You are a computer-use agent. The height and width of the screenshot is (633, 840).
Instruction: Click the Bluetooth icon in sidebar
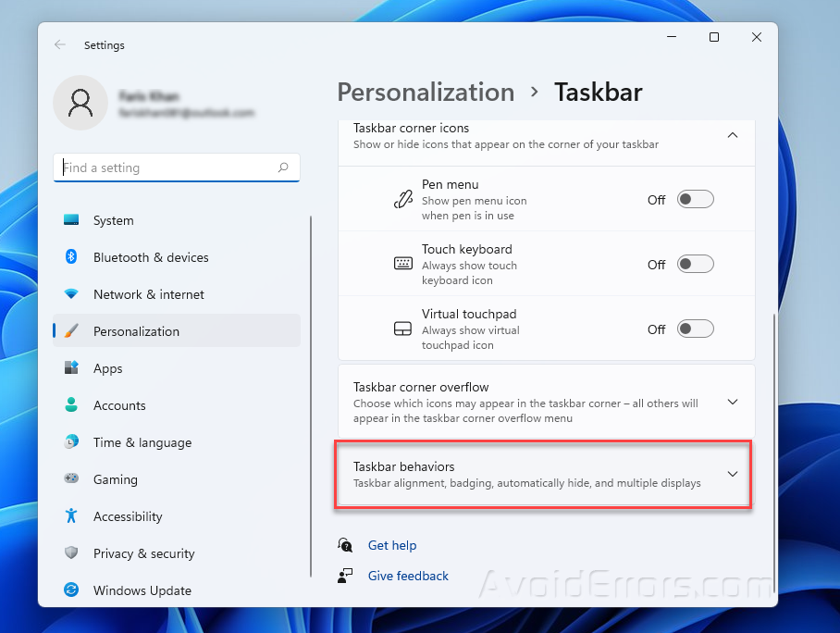pyautogui.click(x=71, y=256)
